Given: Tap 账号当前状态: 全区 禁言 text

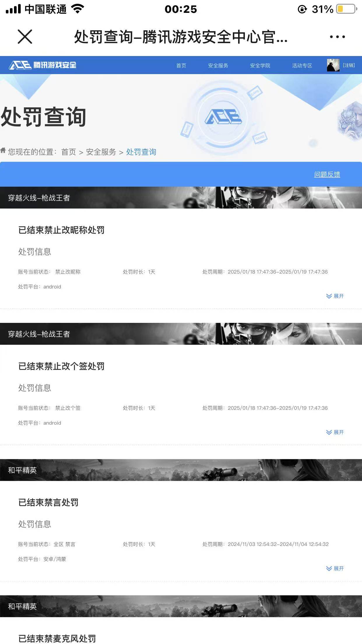Looking at the screenshot, I should coord(47,544).
